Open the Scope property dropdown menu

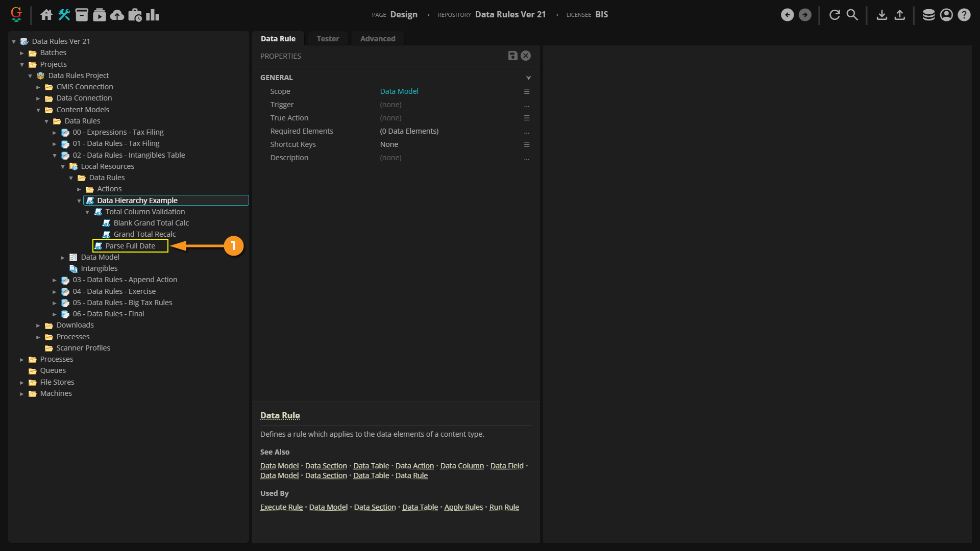coord(526,91)
